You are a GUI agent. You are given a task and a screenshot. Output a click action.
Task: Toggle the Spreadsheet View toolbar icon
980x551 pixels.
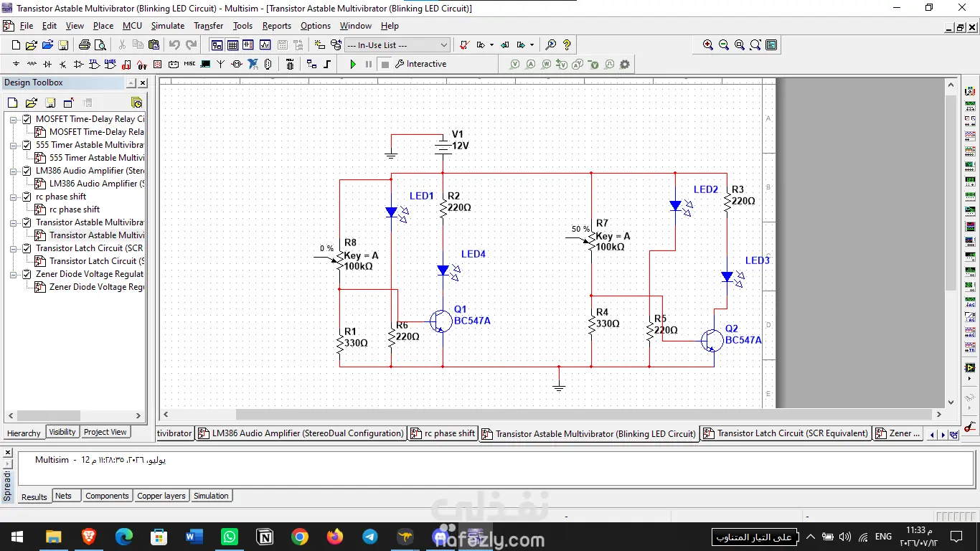(x=233, y=44)
